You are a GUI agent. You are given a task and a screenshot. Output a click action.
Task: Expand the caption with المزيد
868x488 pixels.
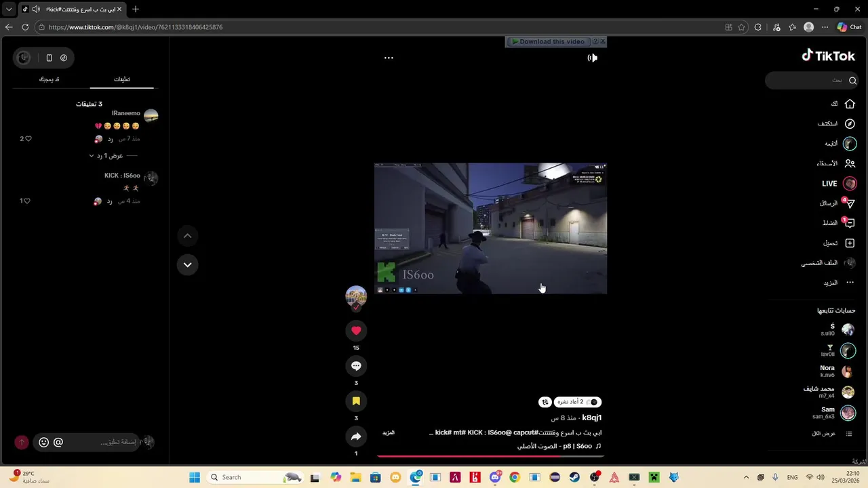(x=389, y=432)
